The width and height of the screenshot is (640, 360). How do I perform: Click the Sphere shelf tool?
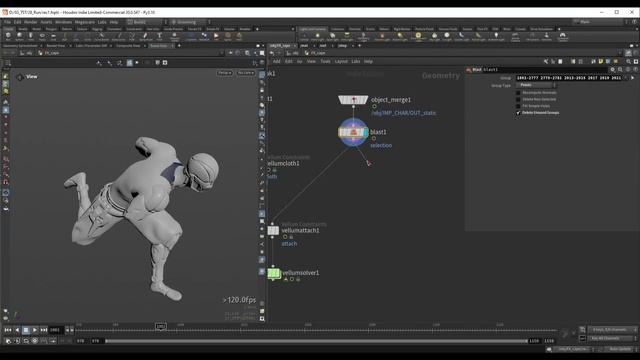click(19, 37)
